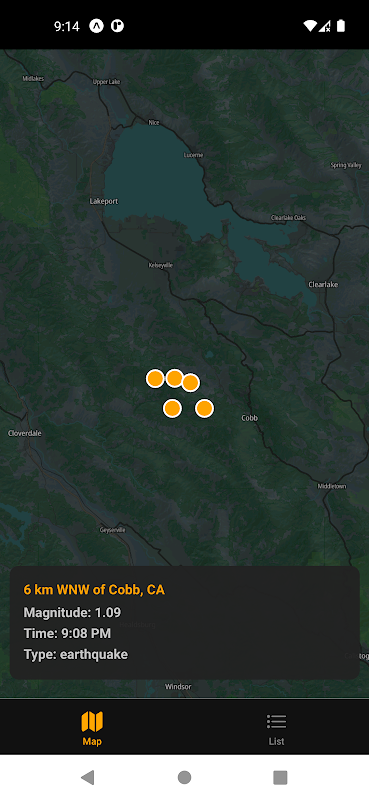Viewport: 369px width, 800px height.
Task: Tap the Android home circle button
Action: click(x=184, y=777)
